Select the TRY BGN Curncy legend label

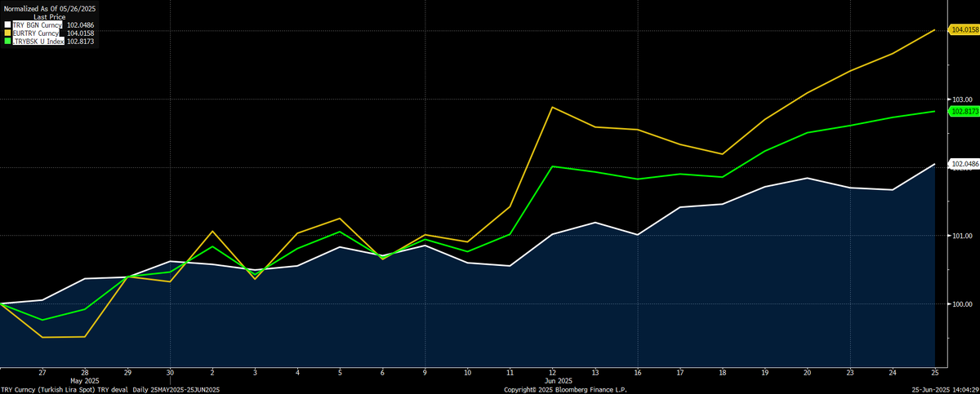(38, 24)
